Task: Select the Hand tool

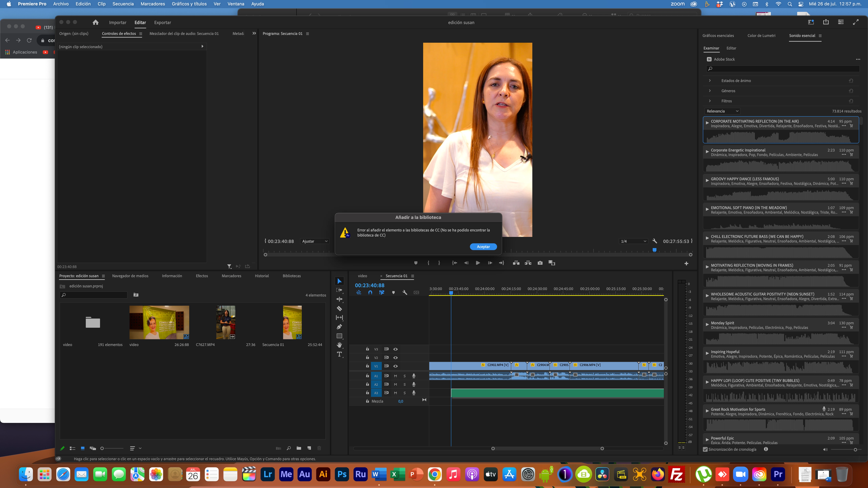Action: click(x=339, y=345)
